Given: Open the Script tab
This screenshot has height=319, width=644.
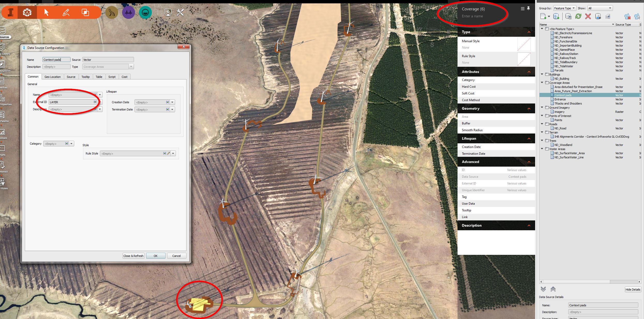Looking at the screenshot, I should coord(112,77).
